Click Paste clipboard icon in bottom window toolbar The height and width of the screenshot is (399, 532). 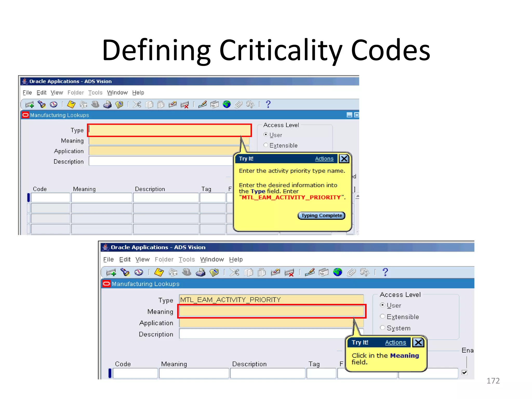coord(262,272)
